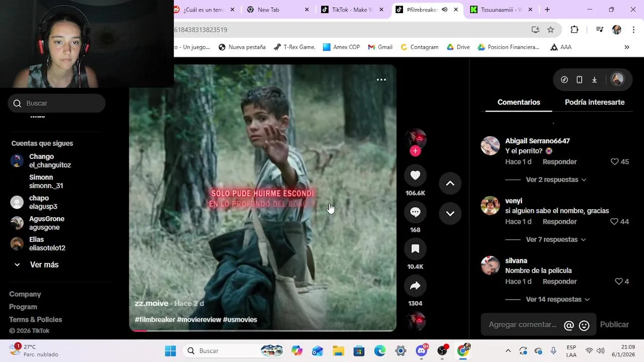
Task: Click the video progress bar
Action: click(263, 330)
